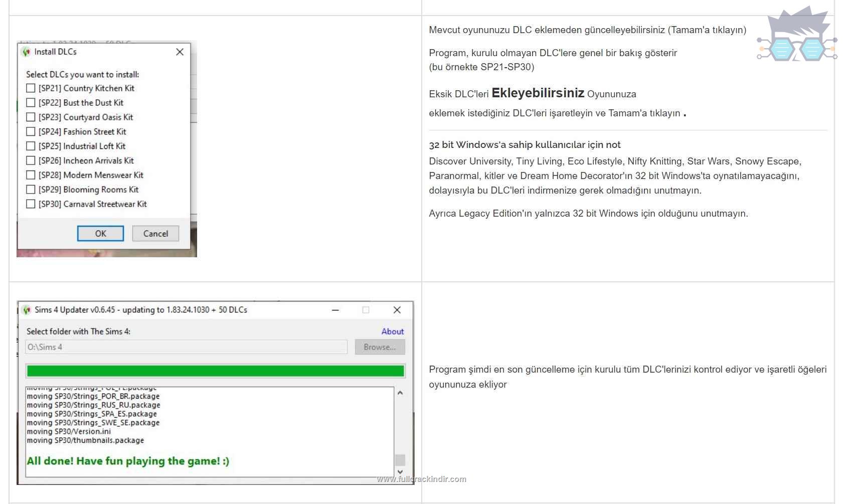Click the log scrollbar thumb
The height and width of the screenshot is (504, 843).
click(400, 460)
